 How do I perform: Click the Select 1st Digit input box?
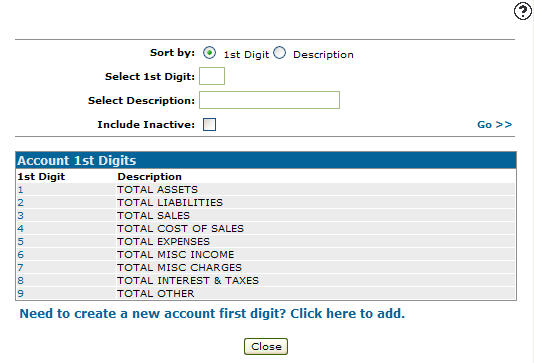212,76
